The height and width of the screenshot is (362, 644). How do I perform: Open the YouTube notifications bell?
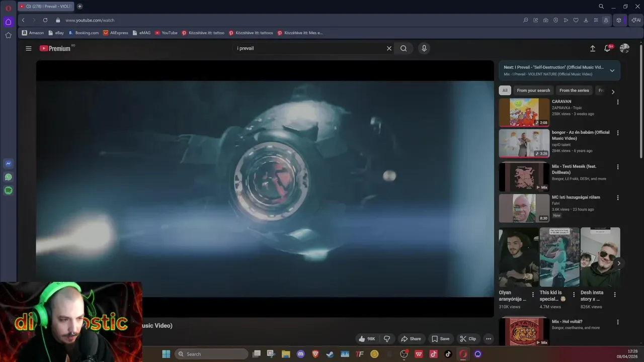click(608, 48)
